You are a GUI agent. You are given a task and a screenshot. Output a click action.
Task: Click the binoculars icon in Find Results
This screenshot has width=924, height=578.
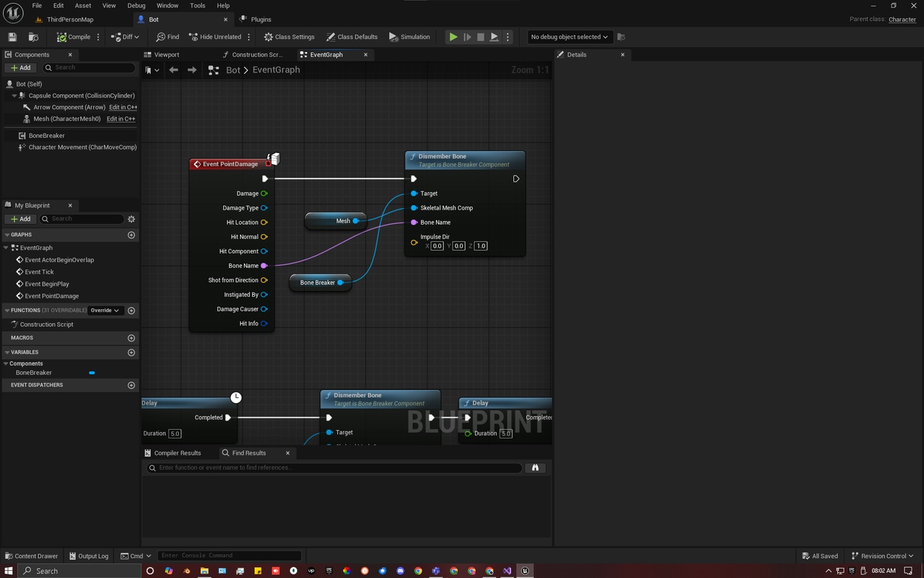(x=535, y=467)
